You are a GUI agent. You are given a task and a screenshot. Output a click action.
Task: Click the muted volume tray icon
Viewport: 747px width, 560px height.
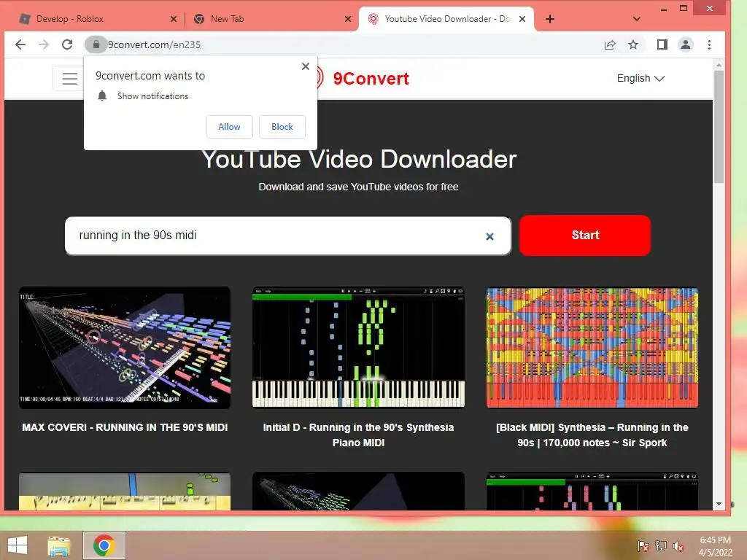click(x=678, y=546)
